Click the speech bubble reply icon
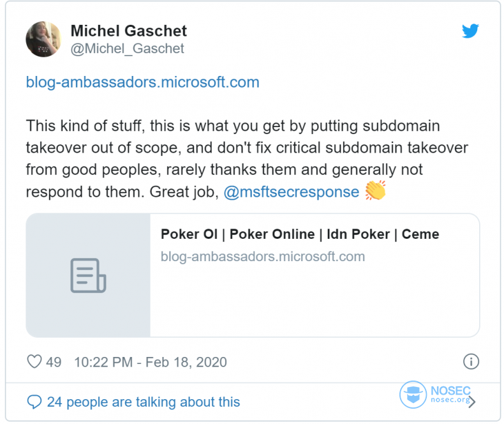The width and height of the screenshot is (504, 424). (34, 402)
